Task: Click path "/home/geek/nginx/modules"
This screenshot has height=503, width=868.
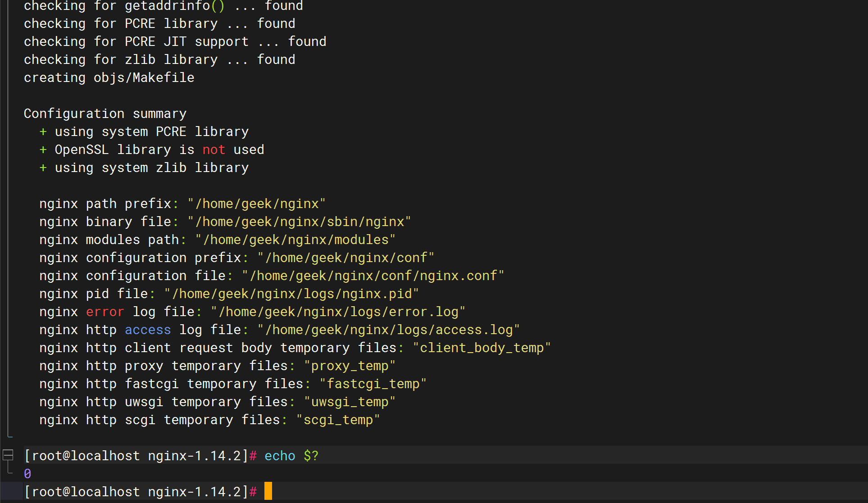Action: [295, 240]
